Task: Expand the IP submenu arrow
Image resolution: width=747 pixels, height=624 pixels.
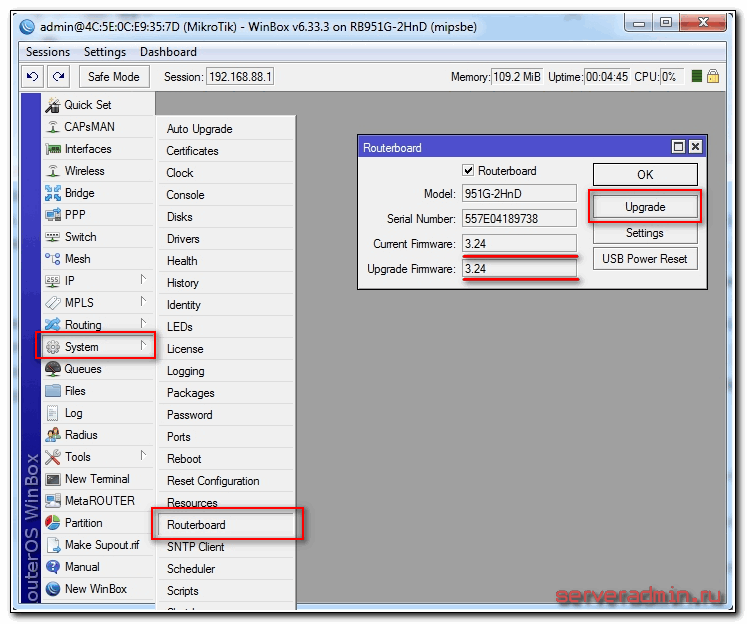Action: 143,280
